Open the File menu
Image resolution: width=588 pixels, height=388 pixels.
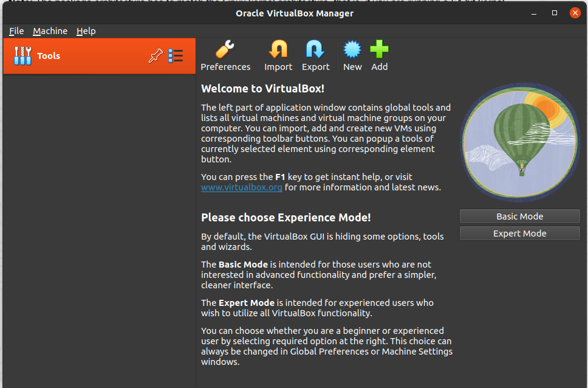click(16, 31)
